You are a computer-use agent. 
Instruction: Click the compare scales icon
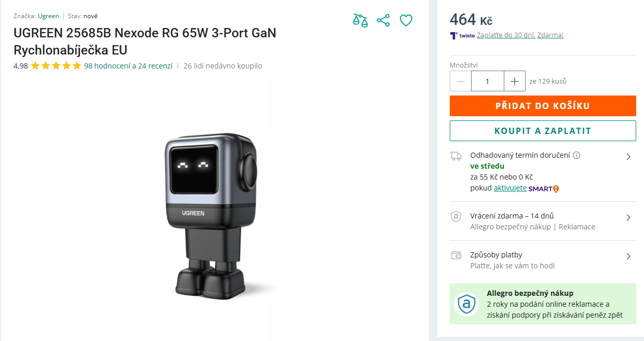[360, 20]
